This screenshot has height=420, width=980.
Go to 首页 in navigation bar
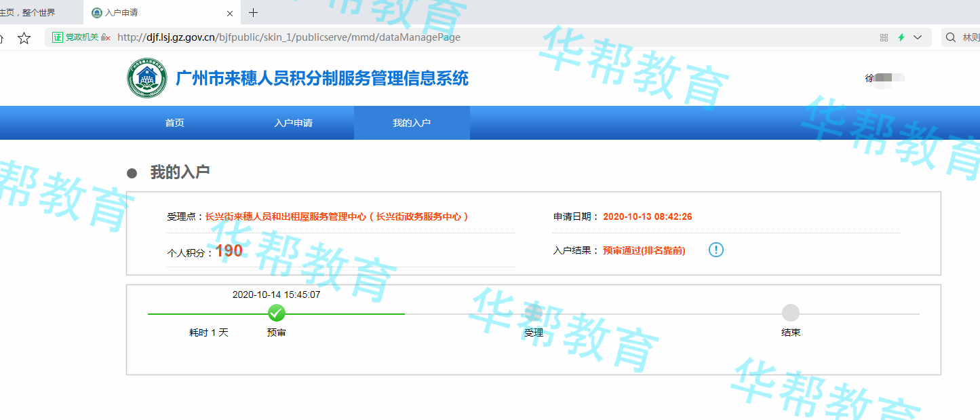[174, 123]
